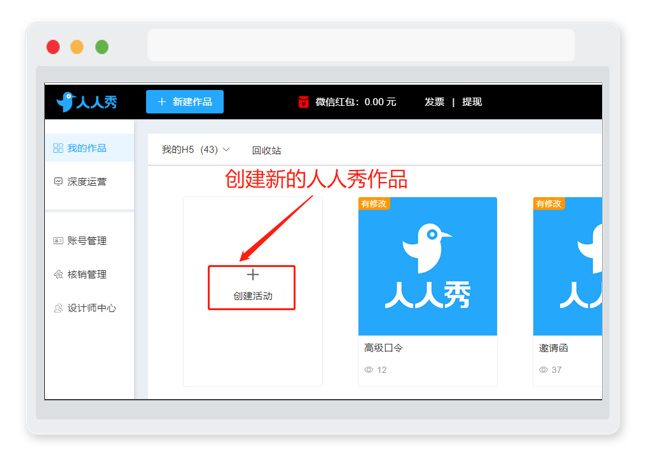Screen dimensions: 660x460
Task: Open the 邀请函 work thumbnail
Action: 567,266
